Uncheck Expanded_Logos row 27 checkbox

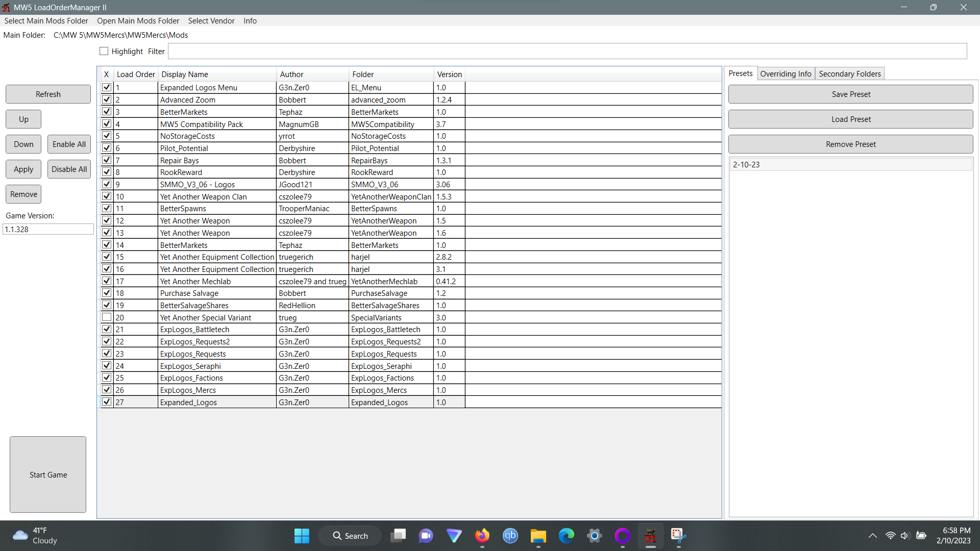107,402
